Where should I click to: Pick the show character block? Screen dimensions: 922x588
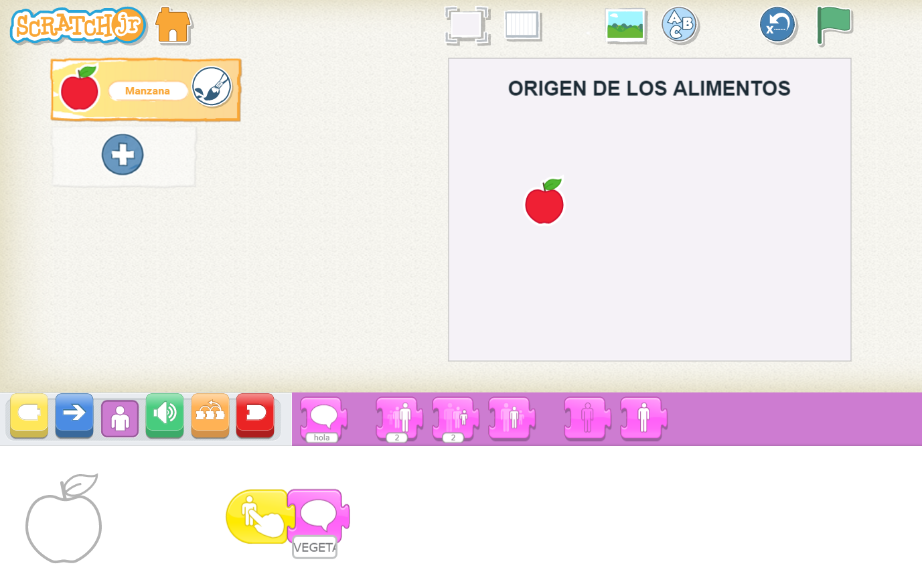tap(644, 418)
